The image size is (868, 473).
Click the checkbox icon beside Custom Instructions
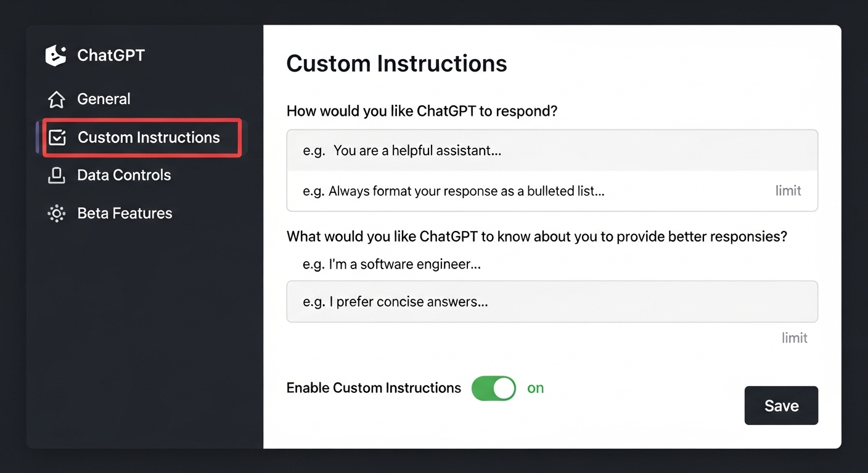57,137
